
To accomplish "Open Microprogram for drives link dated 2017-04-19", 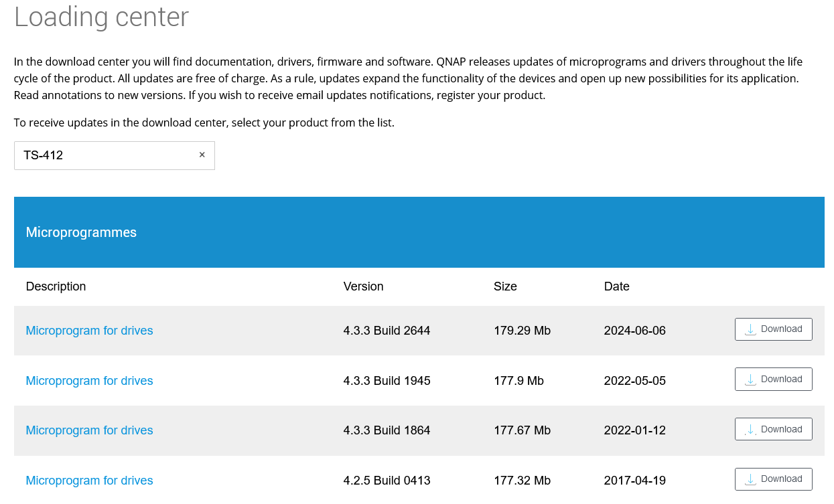I will click(89, 481).
